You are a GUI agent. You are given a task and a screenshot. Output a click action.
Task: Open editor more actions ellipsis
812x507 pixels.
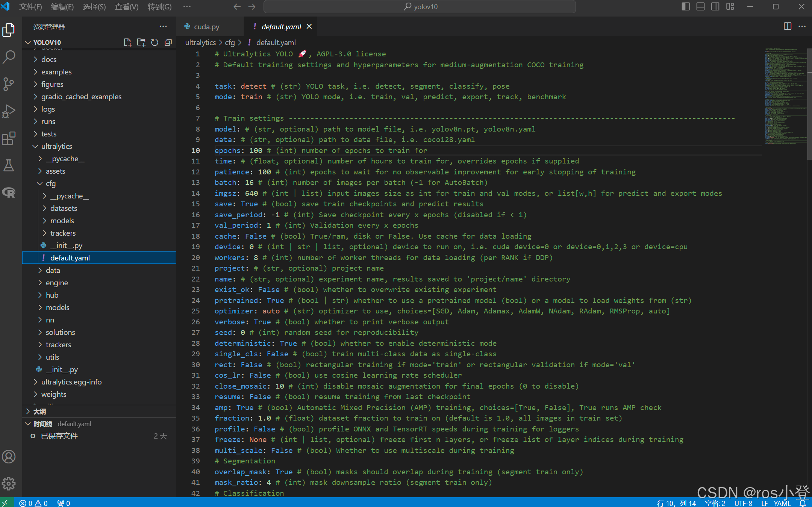(802, 26)
